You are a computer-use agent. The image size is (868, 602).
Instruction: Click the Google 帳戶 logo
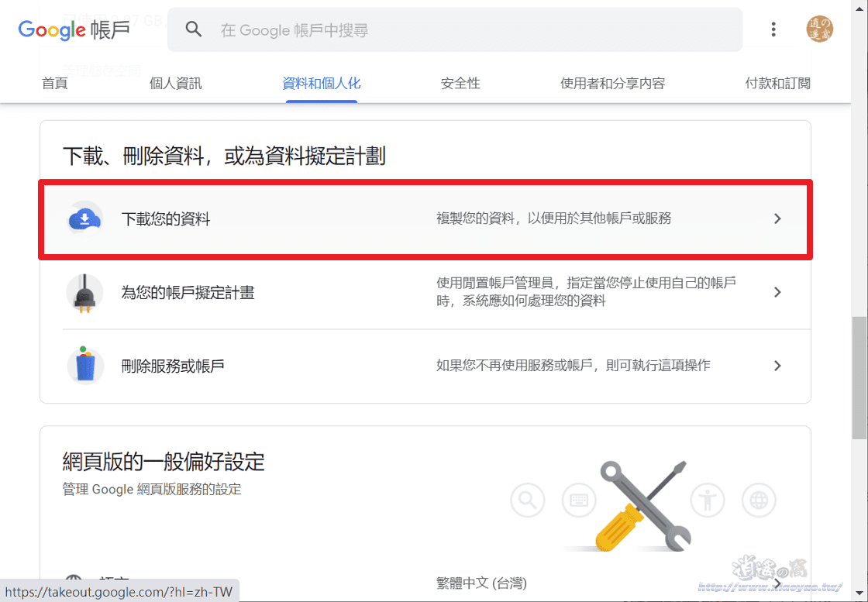point(74,29)
